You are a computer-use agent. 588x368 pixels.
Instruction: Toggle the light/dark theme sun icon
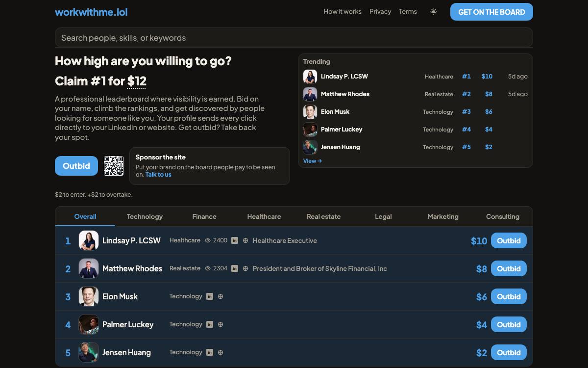pyautogui.click(x=434, y=12)
